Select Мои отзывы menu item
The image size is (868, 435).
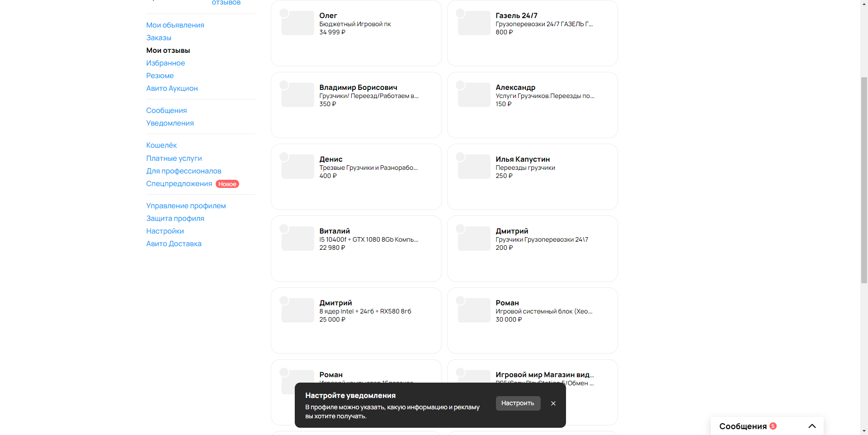click(168, 50)
